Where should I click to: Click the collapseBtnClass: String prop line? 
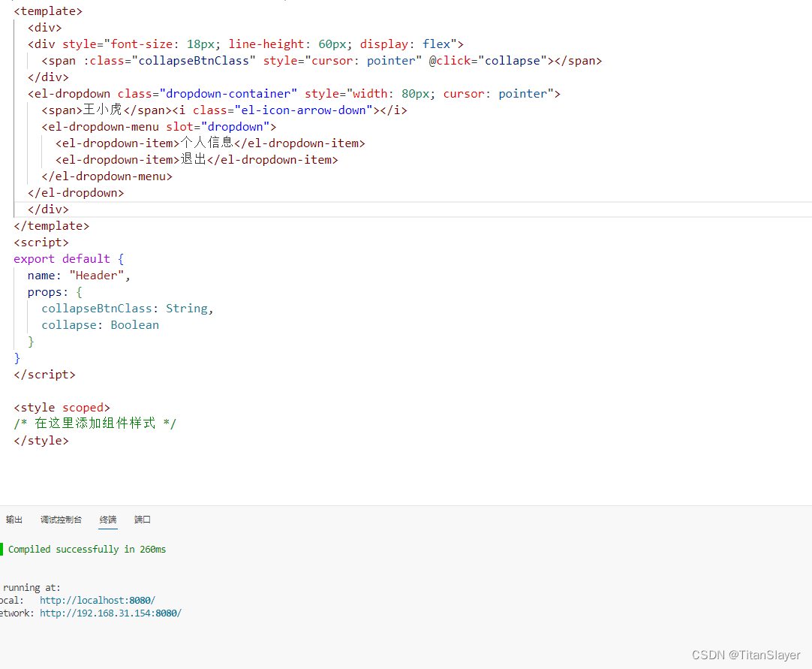(x=128, y=309)
